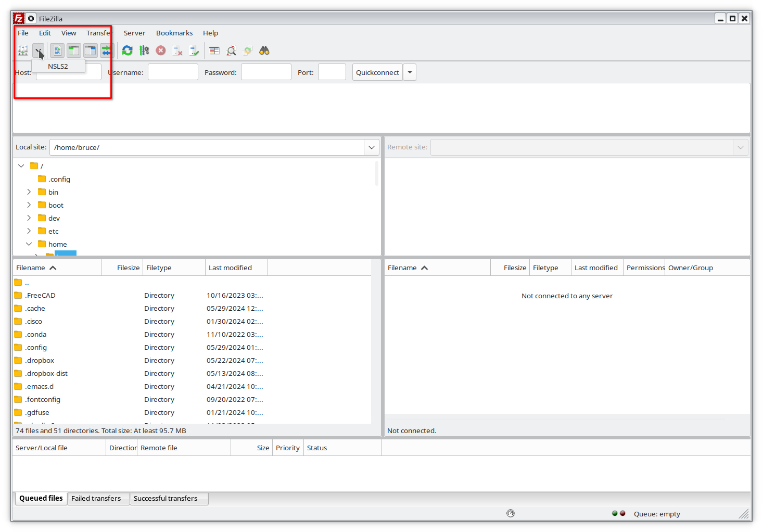Sort local files by Filename column
763x532 pixels.
coord(57,268)
